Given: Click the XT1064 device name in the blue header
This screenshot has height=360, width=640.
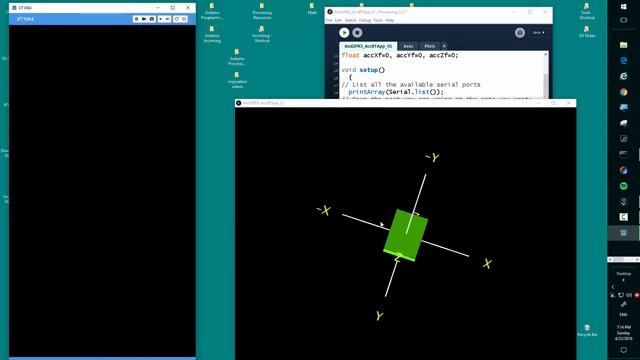Looking at the screenshot, I should (x=25, y=19).
